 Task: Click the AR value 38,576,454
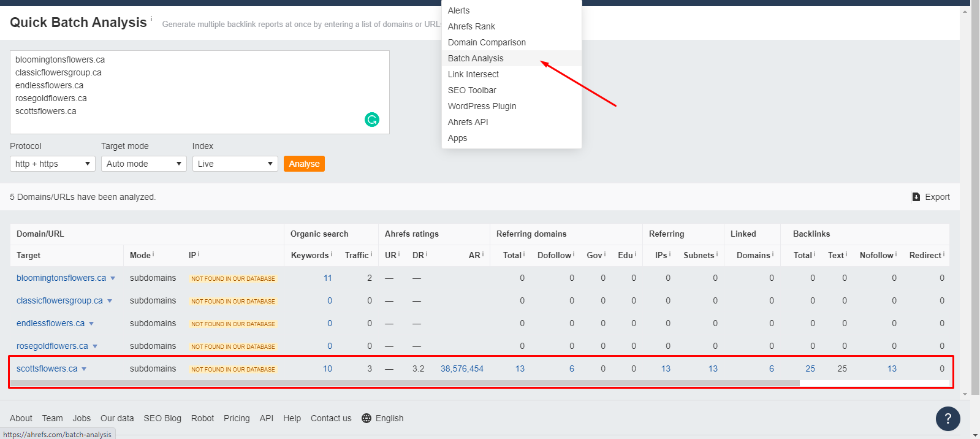click(x=462, y=368)
